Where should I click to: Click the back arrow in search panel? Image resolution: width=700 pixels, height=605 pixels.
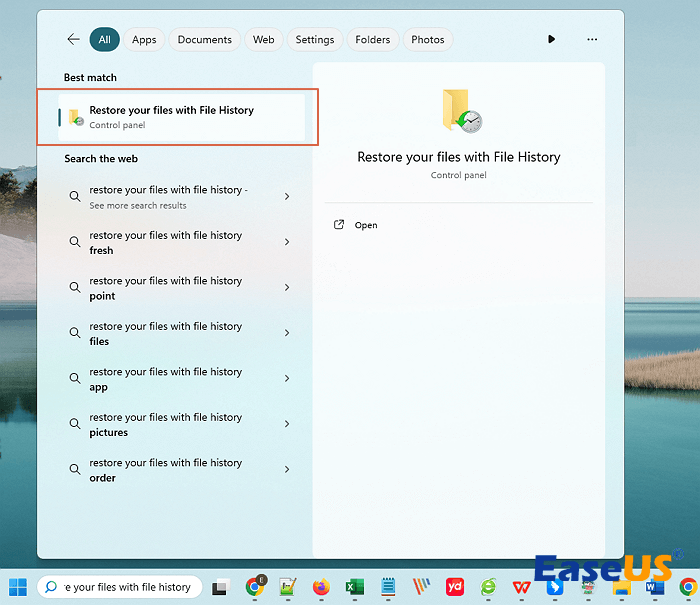tap(73, 40)
